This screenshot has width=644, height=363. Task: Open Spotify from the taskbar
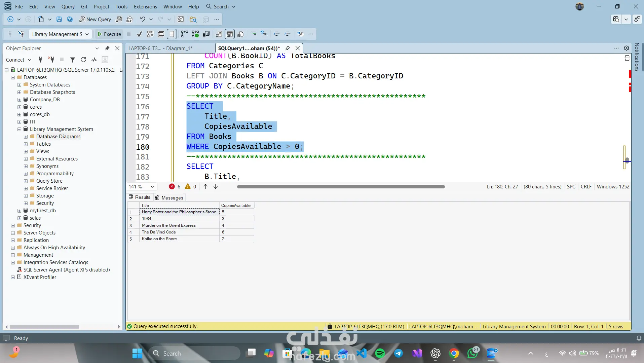coord(380,353)
